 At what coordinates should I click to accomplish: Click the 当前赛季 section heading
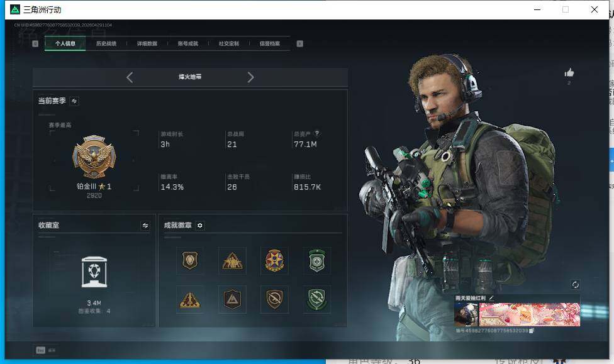(x=52, y=101)
